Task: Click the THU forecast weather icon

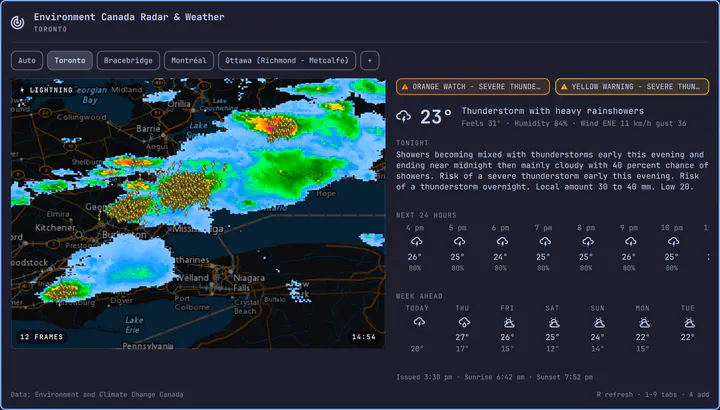Action: (x=463, y=322)
